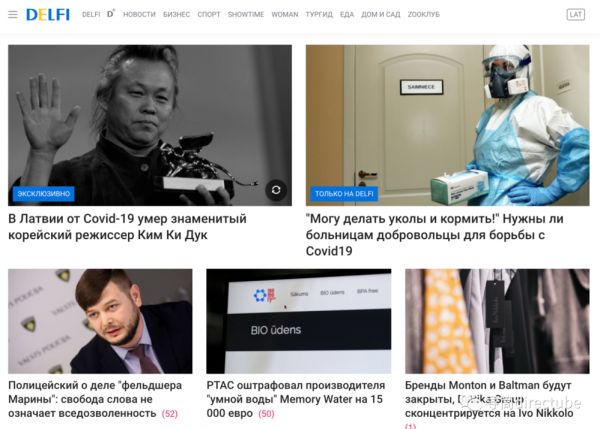Open the hamburger menu icon
600x429 pixels.
coord(13,15)
